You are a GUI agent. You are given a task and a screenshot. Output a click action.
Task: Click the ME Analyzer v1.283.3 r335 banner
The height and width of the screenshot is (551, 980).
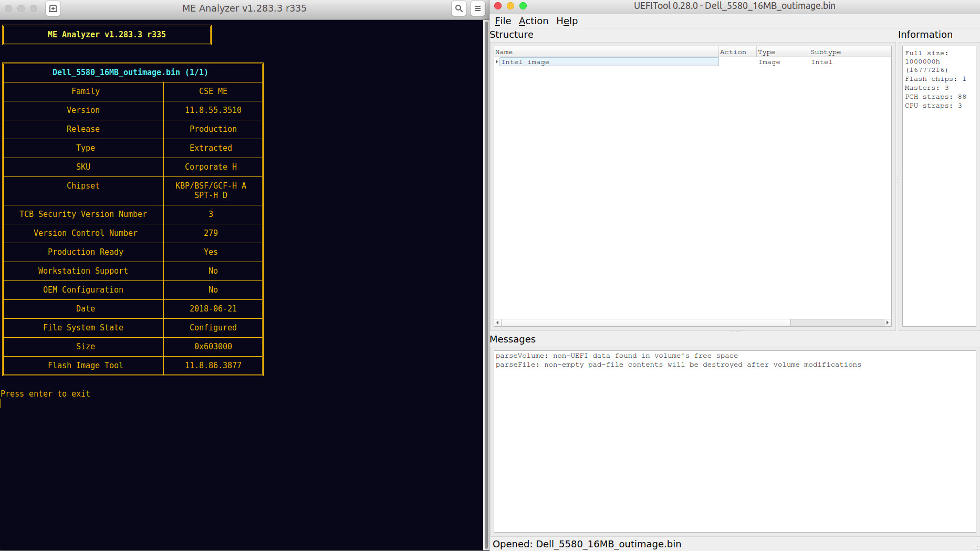pyautogui.click(x=107, y=35)
